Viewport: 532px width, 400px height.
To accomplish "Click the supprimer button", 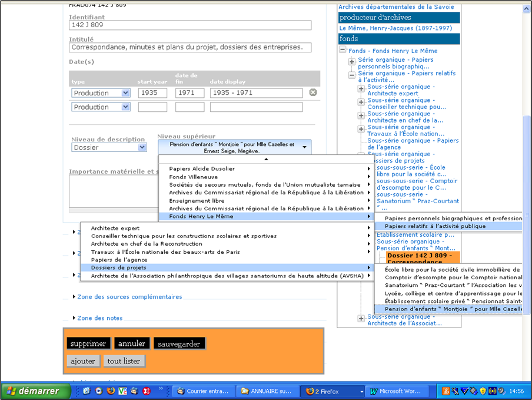I will pos(88,343).
